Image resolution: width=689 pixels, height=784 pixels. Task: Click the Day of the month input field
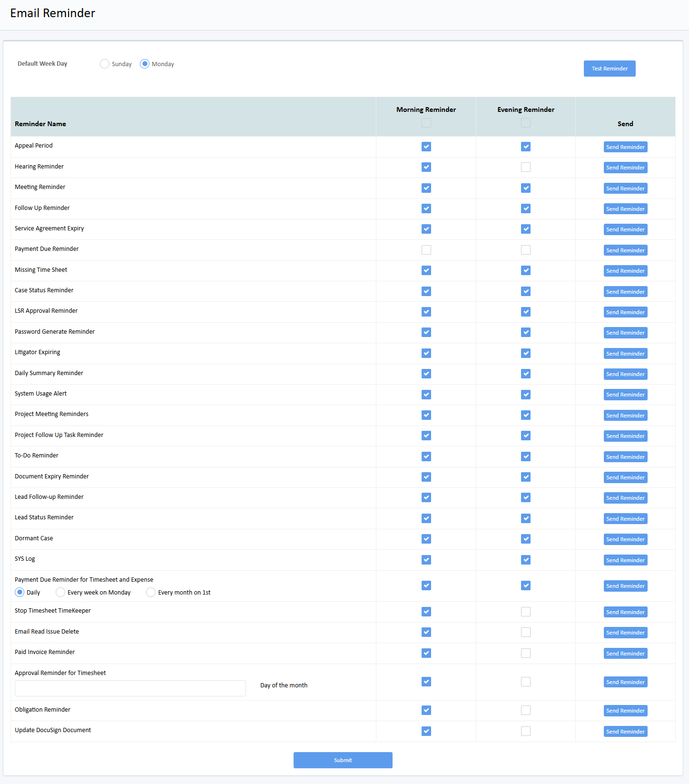130,688
